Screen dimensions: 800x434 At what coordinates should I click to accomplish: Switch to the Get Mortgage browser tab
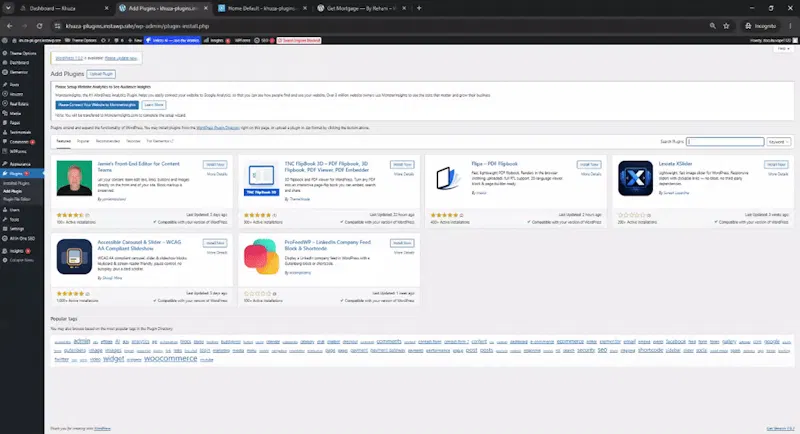360,8
